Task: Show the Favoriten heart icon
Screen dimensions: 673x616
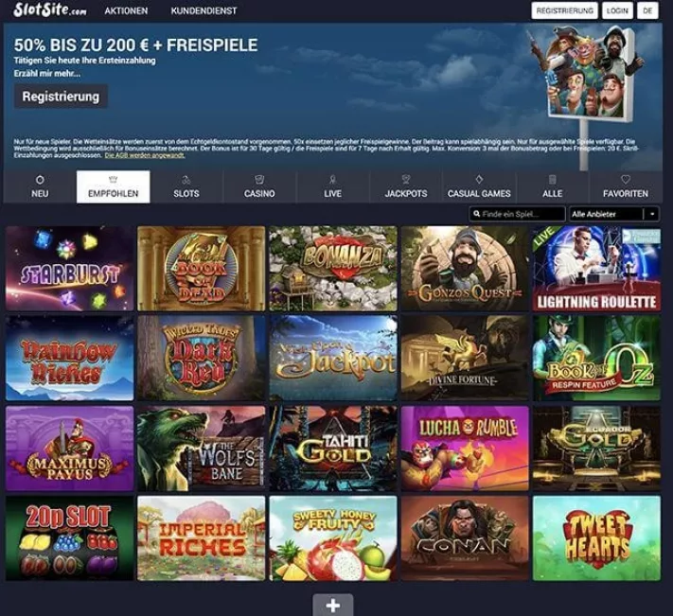Action: point(626,179)
